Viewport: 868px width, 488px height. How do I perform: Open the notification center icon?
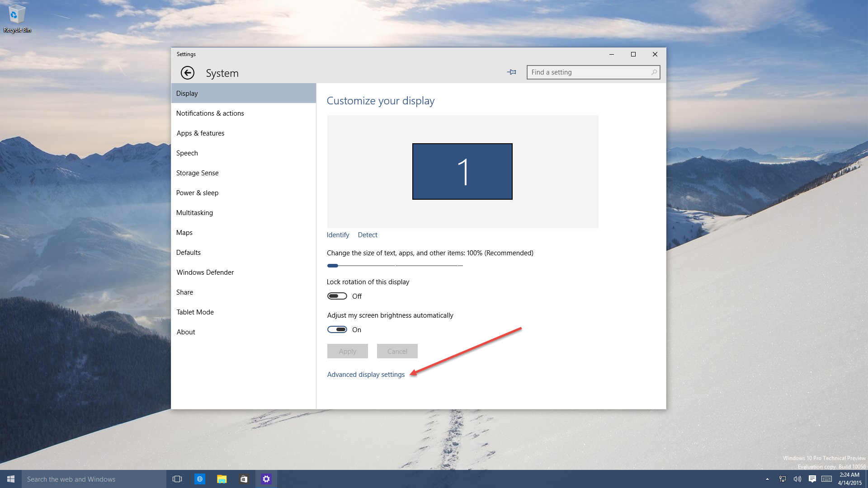(x=812, y=479)
